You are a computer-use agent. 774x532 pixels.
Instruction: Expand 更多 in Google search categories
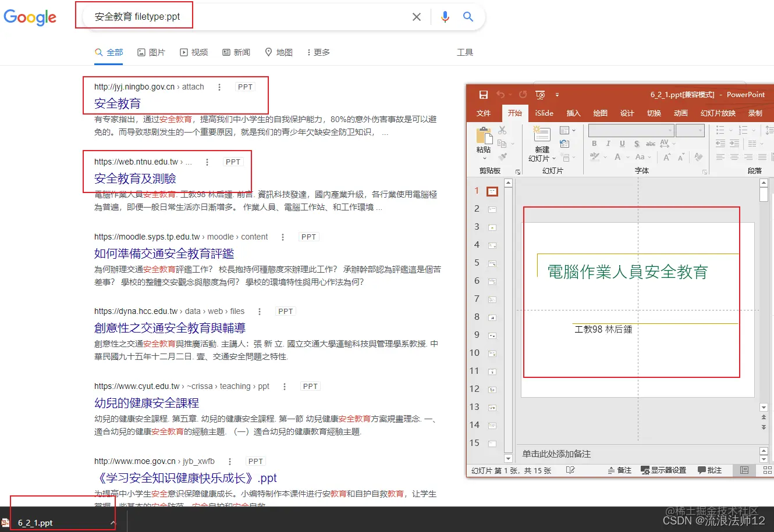[320, 52]
